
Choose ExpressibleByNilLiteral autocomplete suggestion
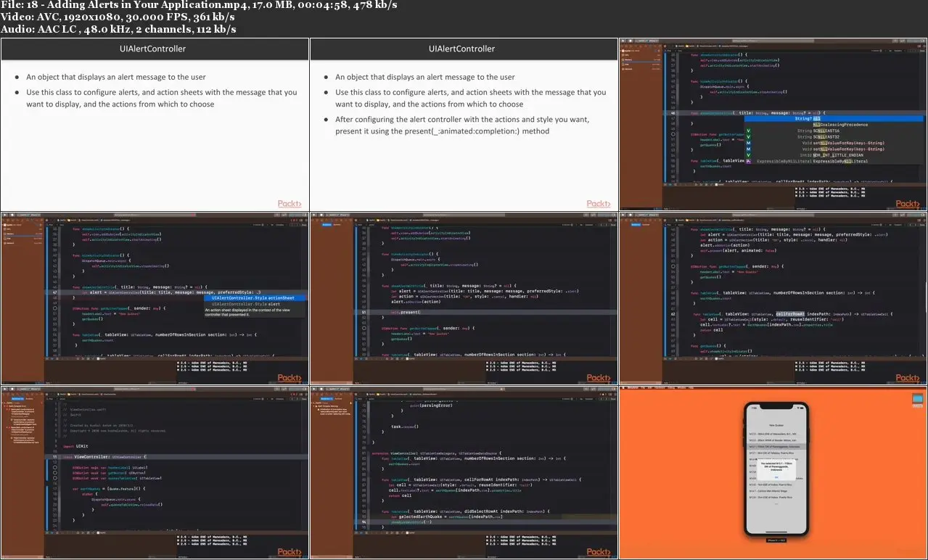[x=834, y=161]
